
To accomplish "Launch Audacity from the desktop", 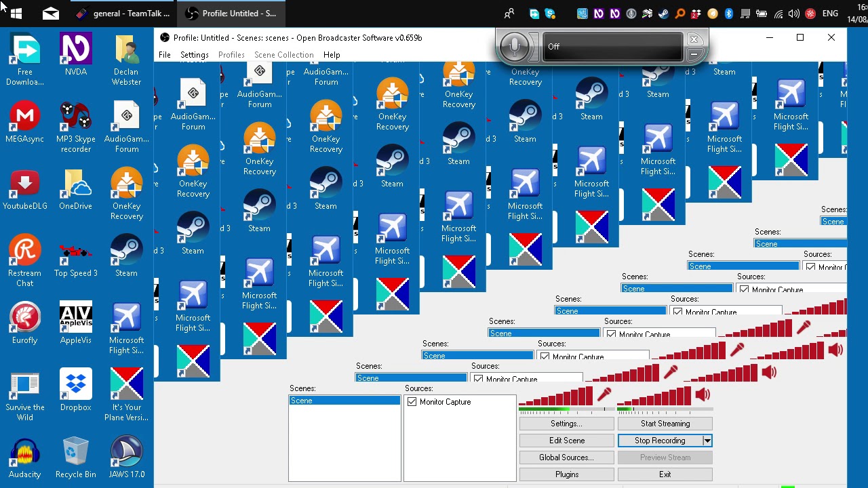I will pyautogui.click(x=25, y=458).
